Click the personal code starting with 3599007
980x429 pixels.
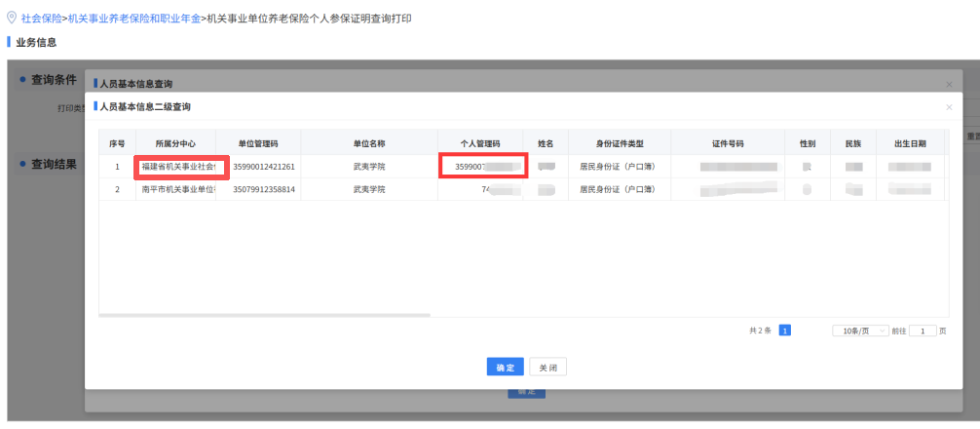pyautogui.click(x=483, y=167)
